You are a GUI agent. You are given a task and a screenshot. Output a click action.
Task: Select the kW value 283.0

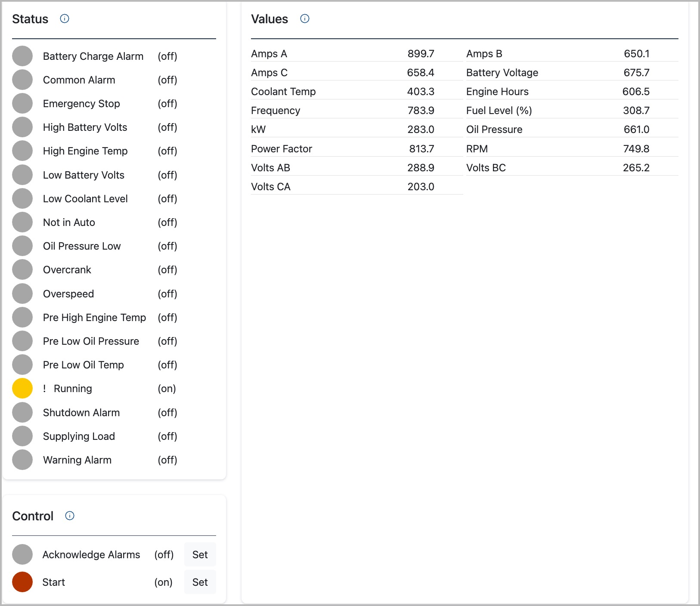pyautogui.click(x=421, y=129)
